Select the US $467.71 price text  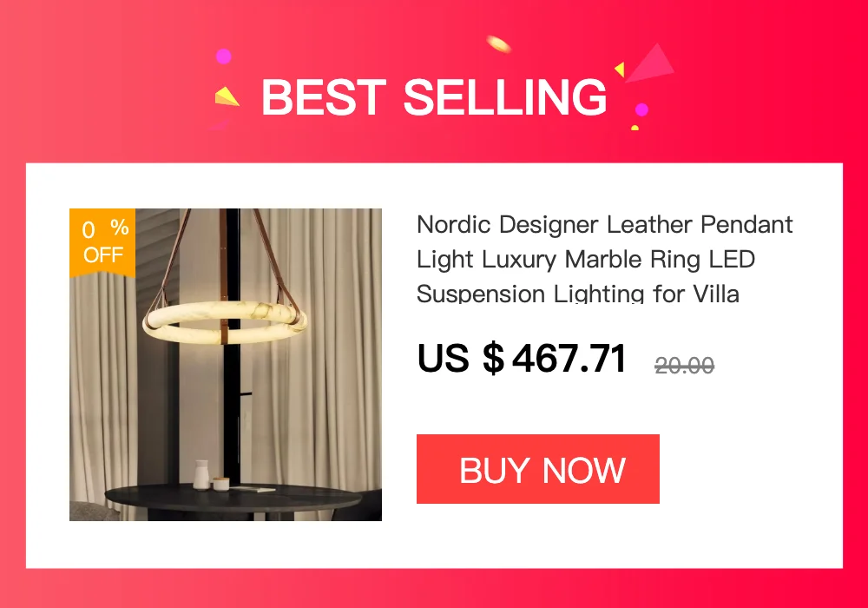click(x=522, y=358)
